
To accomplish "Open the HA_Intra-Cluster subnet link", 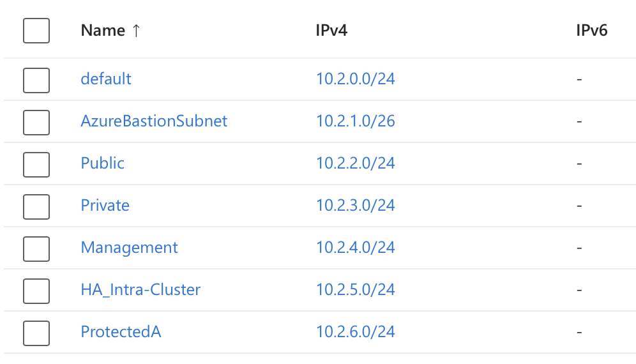I will 140,290.
